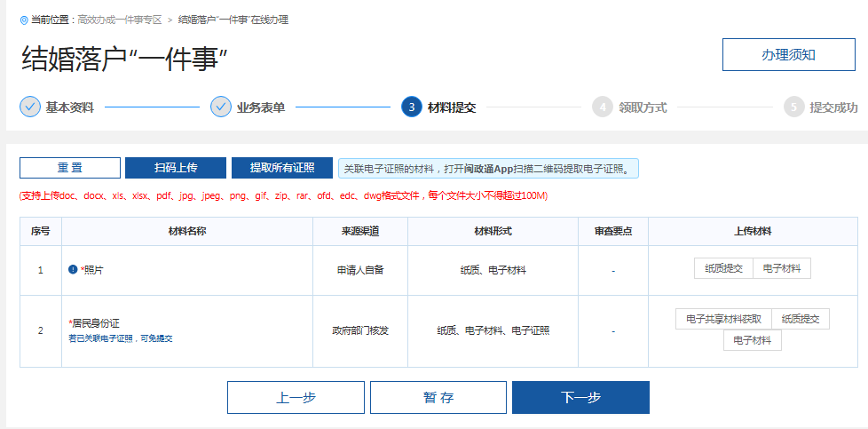Click the step 2 checkmark circle icon
Screen dimensions: 868x429
click(x=221, y=107)
